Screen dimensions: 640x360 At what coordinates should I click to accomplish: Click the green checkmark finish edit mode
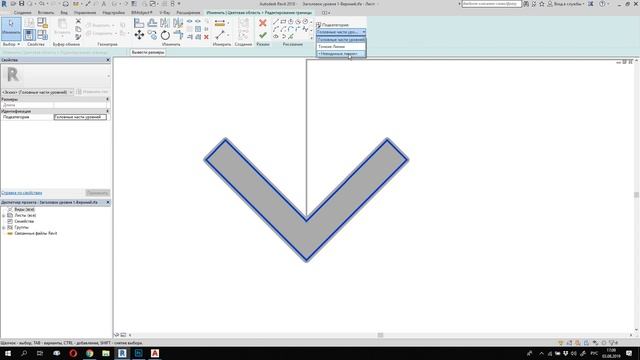coord(263,36)
